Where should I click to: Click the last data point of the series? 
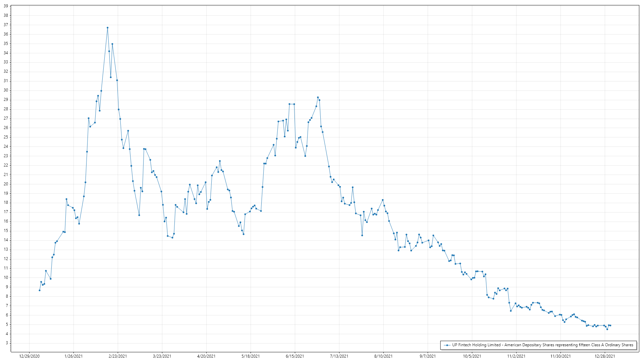[610, 325]
